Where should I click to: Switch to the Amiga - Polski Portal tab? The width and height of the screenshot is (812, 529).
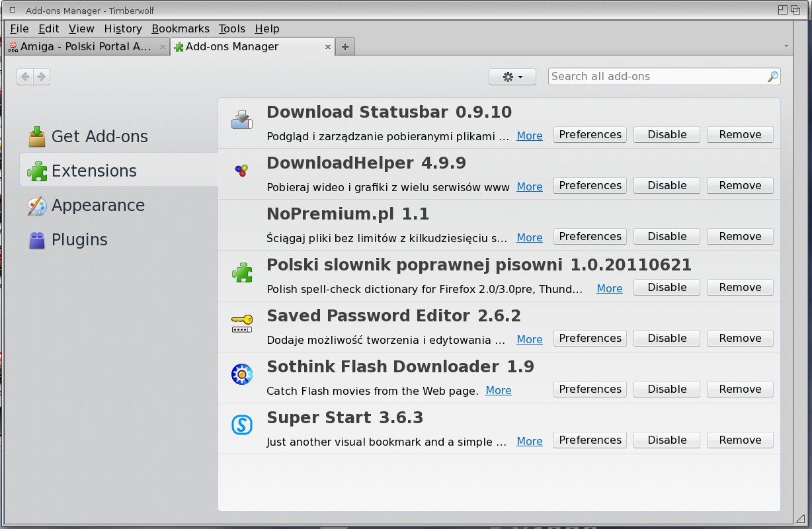(x=88, y=46)
